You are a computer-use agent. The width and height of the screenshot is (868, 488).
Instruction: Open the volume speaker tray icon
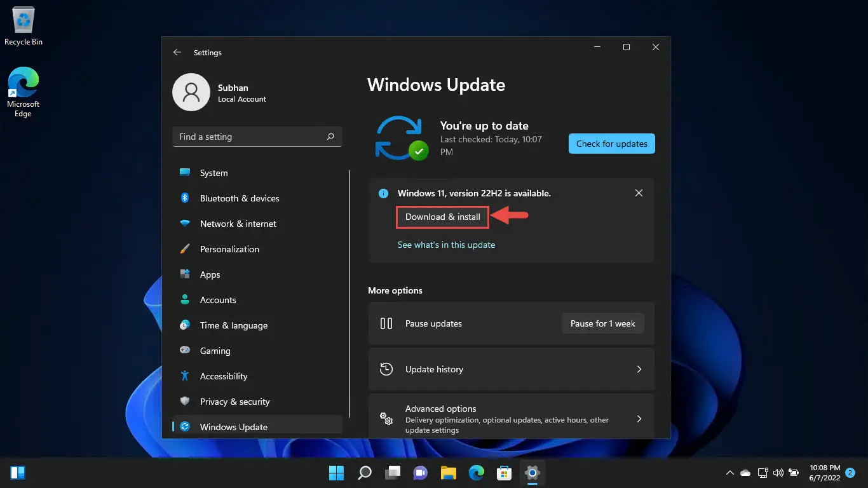click(x=778, y=473)
